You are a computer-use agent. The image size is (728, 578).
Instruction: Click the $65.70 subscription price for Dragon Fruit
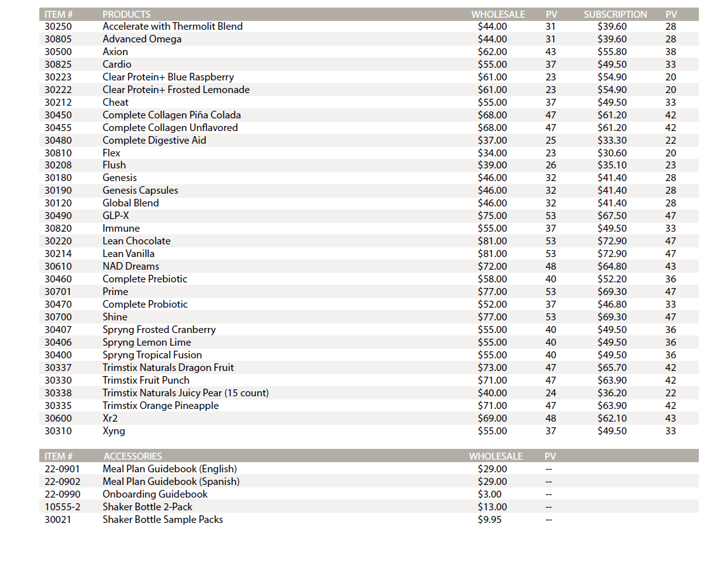(612, 367)
